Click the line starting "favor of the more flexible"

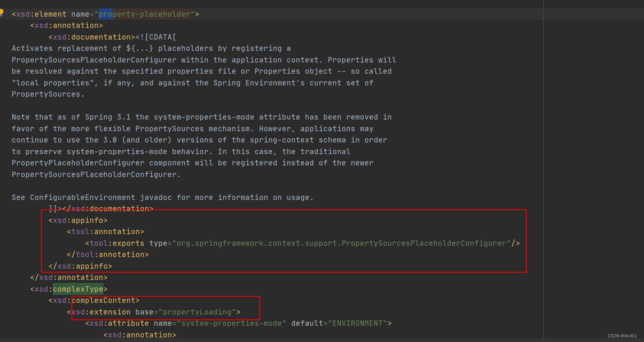click(192, 129)
